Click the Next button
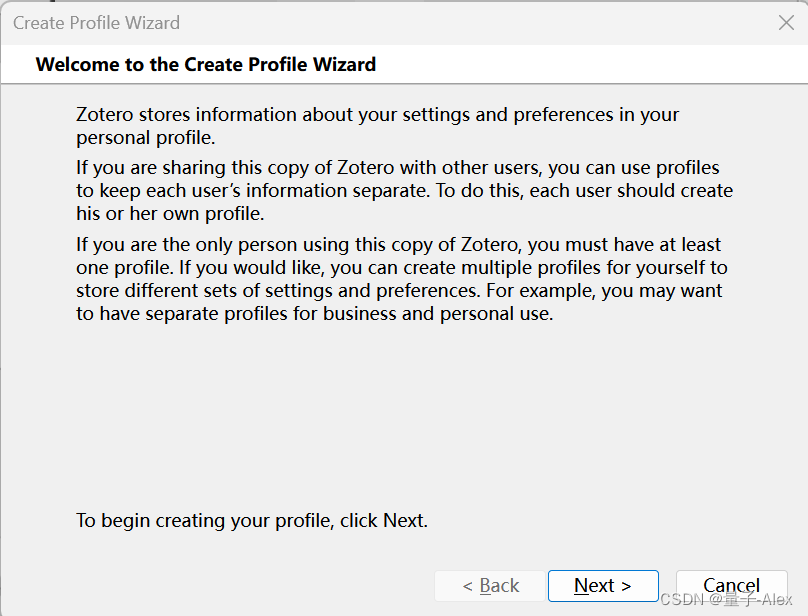 coord(603,586)
